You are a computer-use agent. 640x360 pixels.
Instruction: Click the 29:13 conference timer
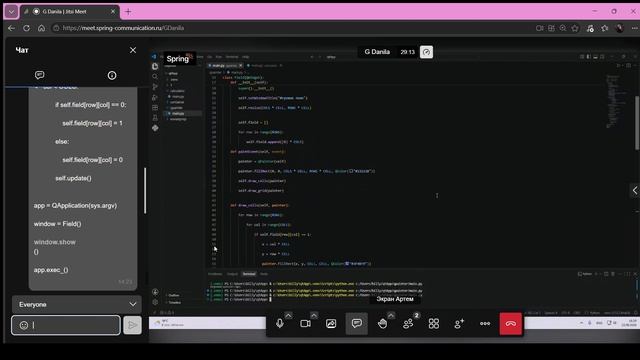coord(407,52)
